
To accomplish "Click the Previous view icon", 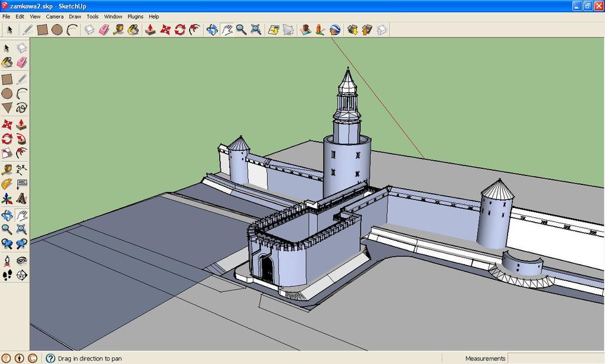I will coord(7,243).
